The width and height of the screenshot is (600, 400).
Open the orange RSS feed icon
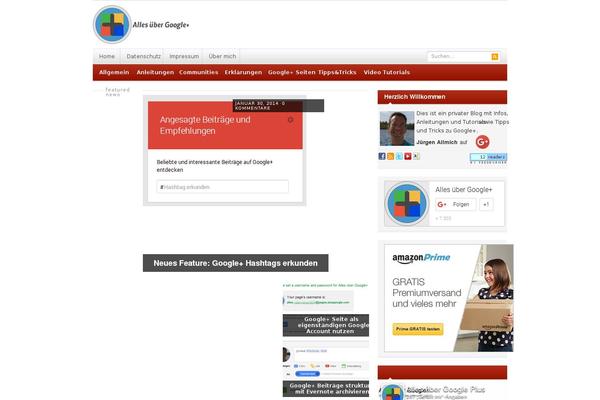(x=390, y=156)
